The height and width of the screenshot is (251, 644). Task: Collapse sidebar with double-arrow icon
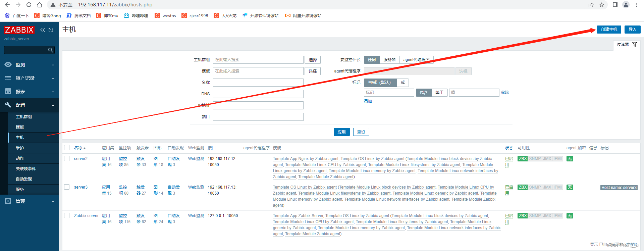(x=43, y=30)
